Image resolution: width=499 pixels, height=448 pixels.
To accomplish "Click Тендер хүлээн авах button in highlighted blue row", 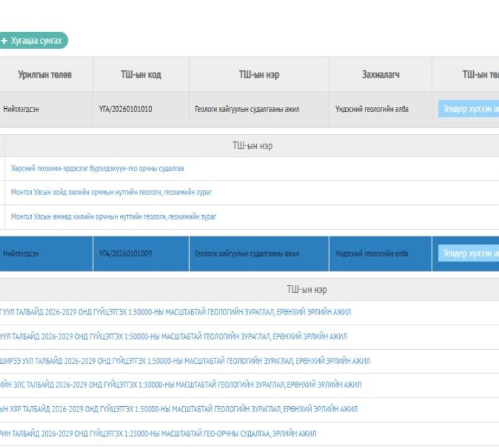I will (468, 254).
